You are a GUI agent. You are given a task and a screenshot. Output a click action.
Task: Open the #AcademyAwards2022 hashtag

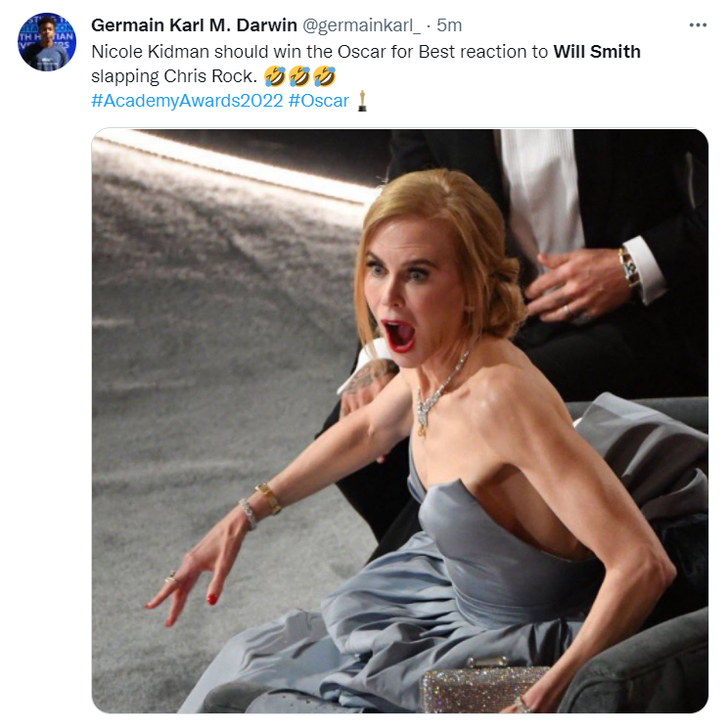pos(186,100)
